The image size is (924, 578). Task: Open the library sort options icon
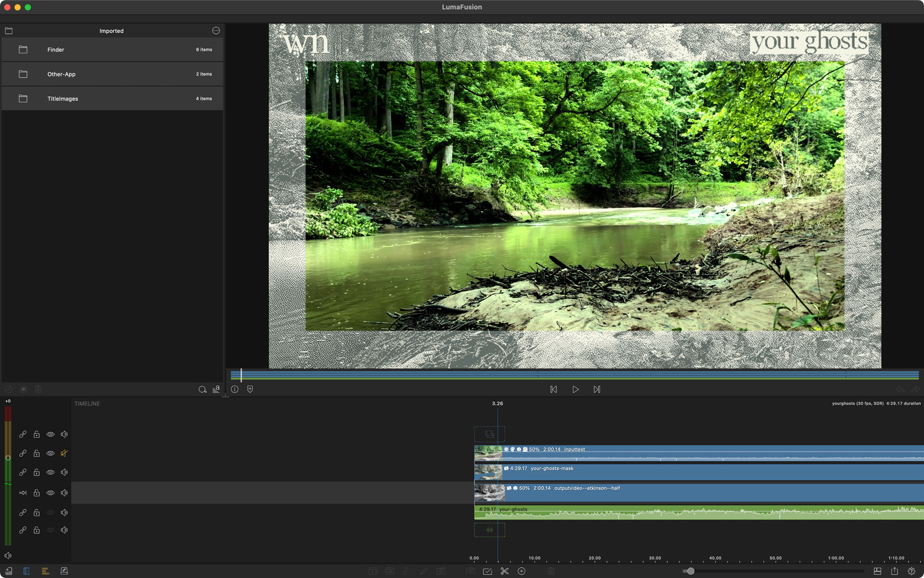(216, 389)
